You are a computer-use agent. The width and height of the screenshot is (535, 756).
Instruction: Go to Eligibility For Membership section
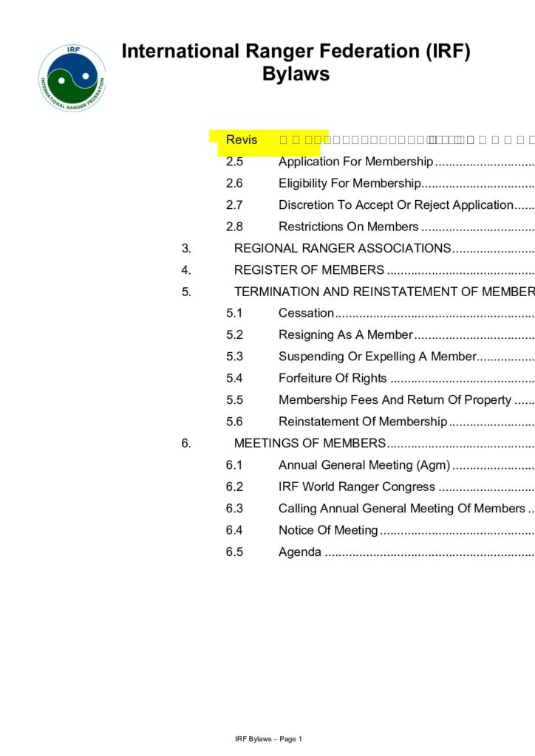pyautogui.click(x=349, y=183)
